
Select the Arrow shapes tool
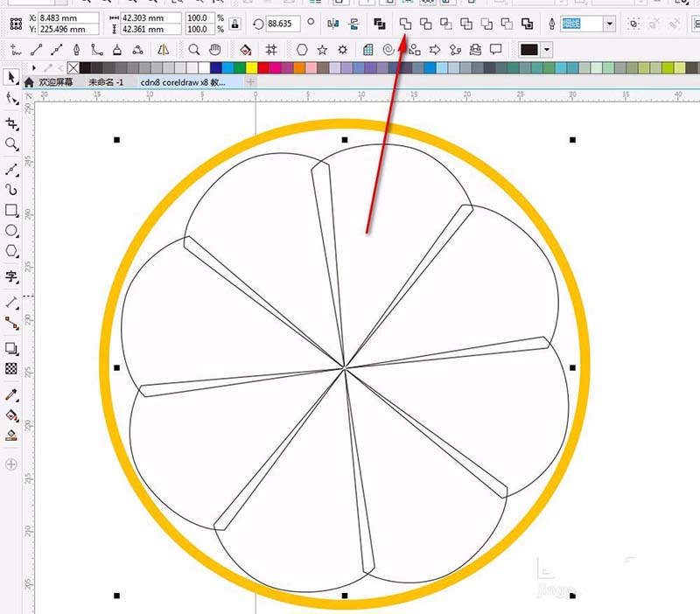[x=435, y=50]
